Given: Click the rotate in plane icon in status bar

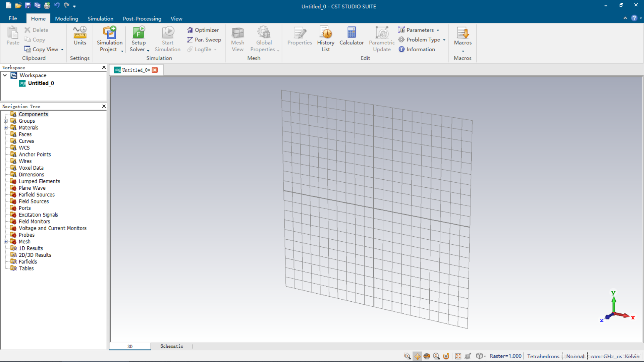Looking at the screenshot, I should (446, 356).
